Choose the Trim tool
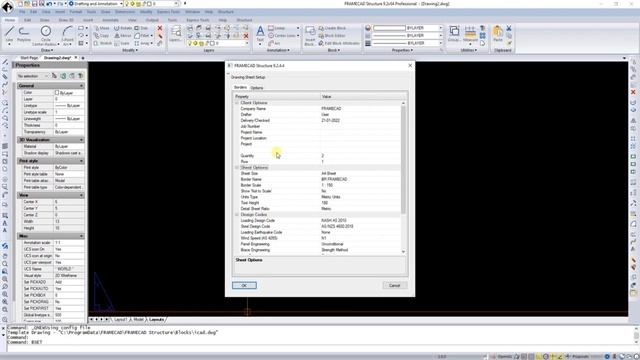This screenshot has height=360, width=640. (x=141, y=28)
